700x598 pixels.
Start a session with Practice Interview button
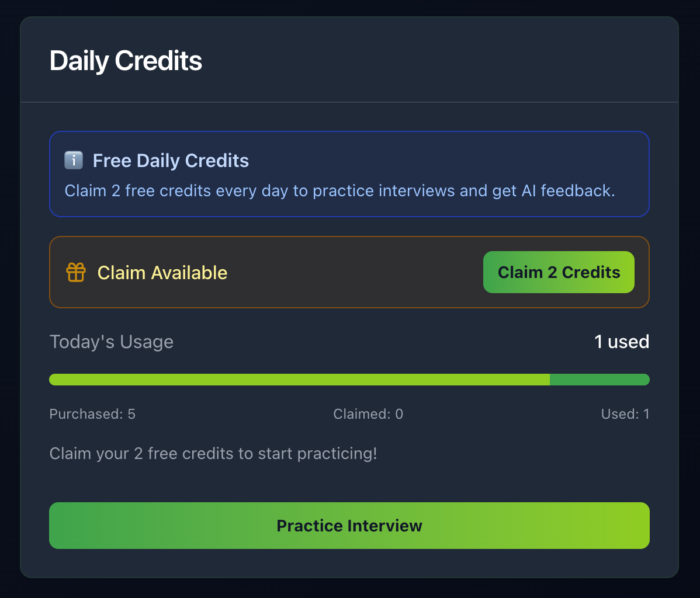(349, 526)
